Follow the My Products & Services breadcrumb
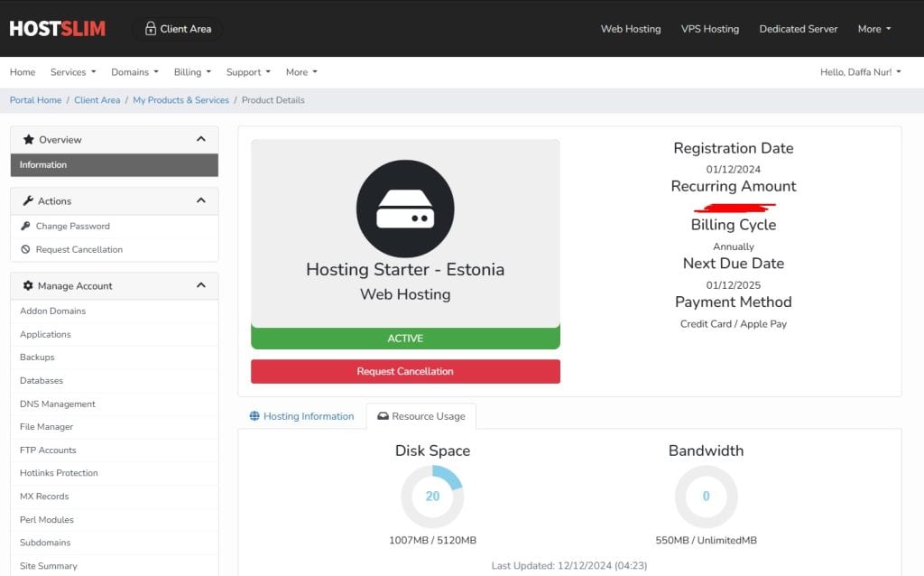This screenshot has height=576, width=924. coord(180,100)
